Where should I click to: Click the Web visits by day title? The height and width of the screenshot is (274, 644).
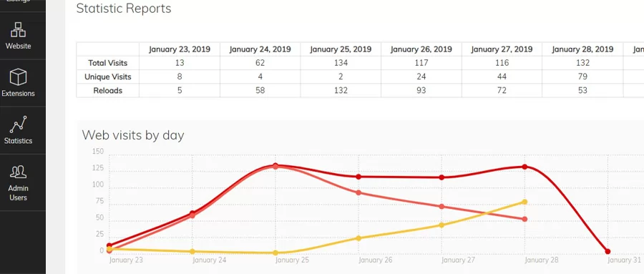[133, 135]
